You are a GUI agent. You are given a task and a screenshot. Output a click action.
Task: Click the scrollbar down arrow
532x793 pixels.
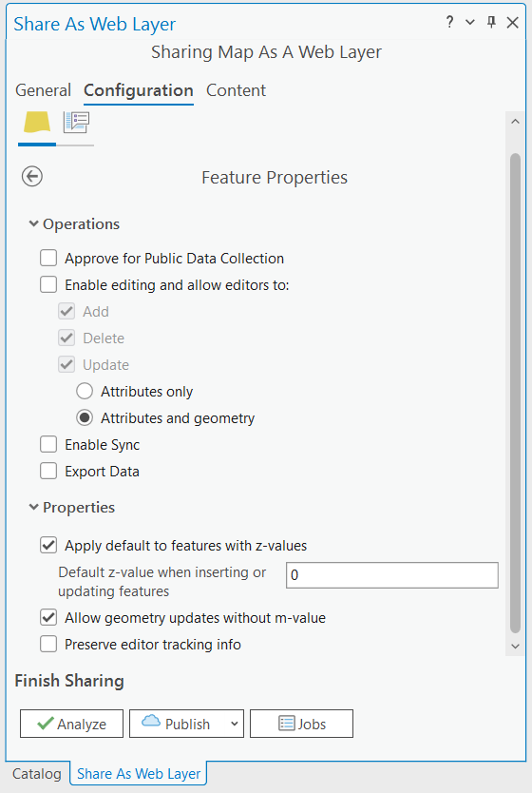pyautogui.click(x=515, y=647)
